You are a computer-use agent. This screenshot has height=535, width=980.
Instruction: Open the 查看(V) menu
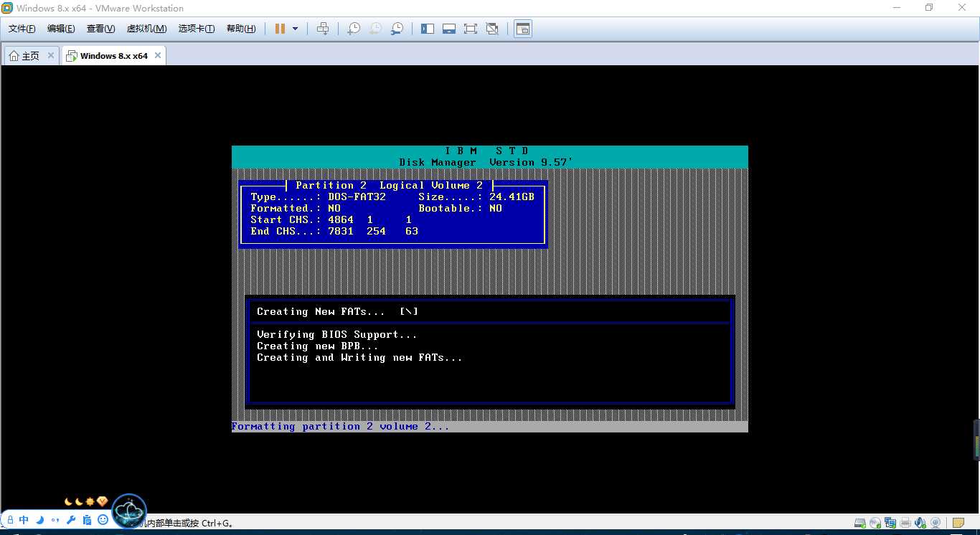tap(100, 29)
